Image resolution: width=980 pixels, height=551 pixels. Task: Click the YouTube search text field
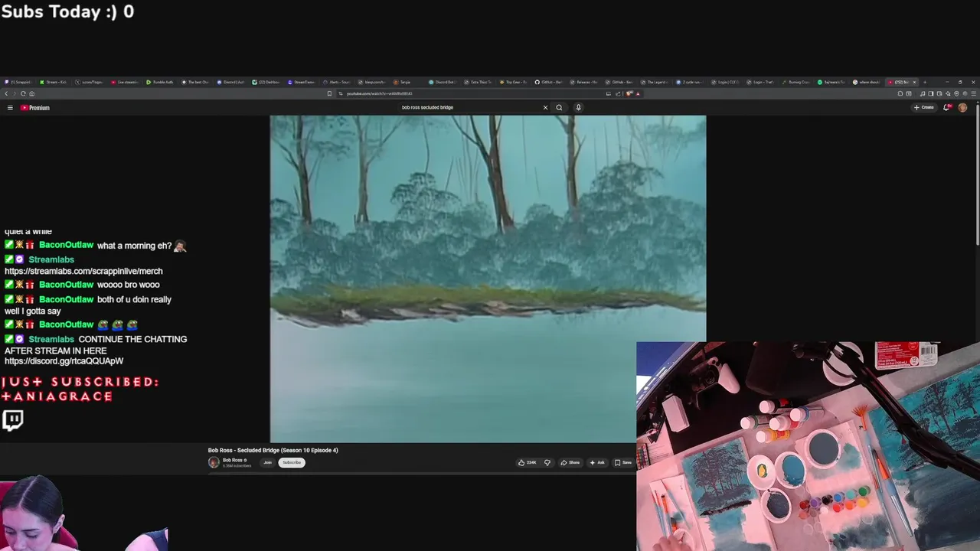[x=467, y=108]
